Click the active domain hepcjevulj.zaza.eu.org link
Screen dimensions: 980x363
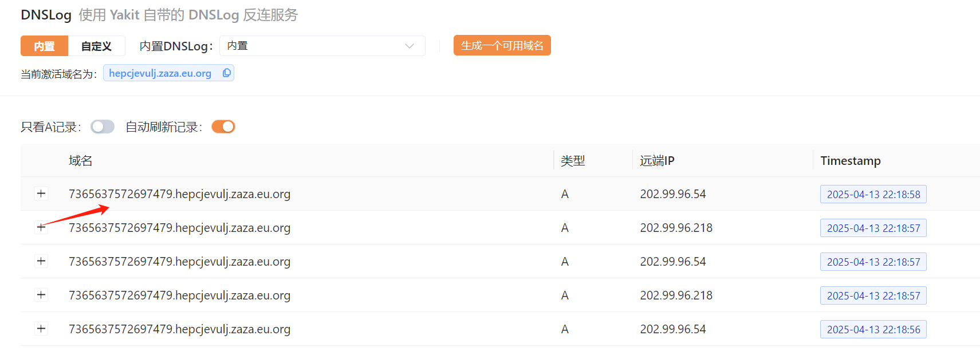click(x=160, y=73)
